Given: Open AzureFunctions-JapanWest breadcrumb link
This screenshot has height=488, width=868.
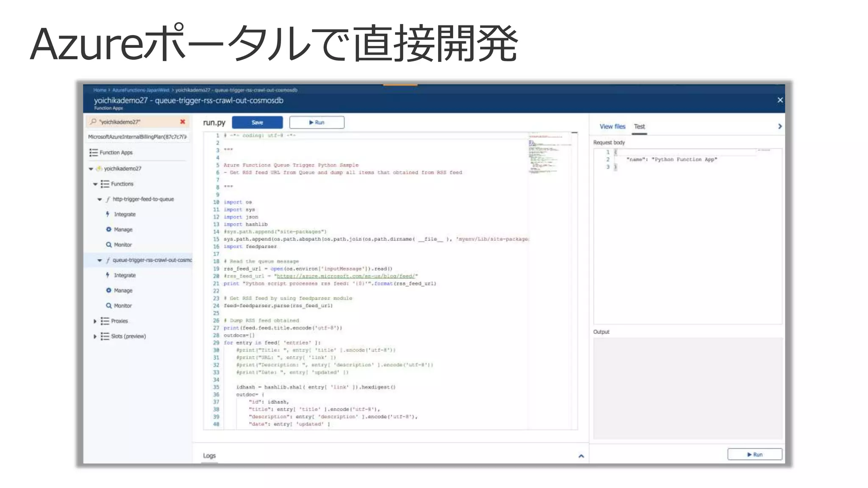Looking at the screenshot, I should (x=141, y=90).
